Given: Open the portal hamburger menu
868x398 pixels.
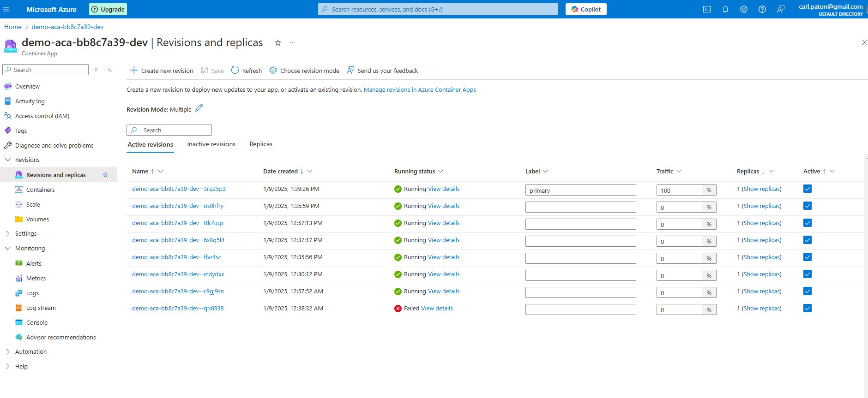Looking at the screenshot, I should click(x=6, y=9).
